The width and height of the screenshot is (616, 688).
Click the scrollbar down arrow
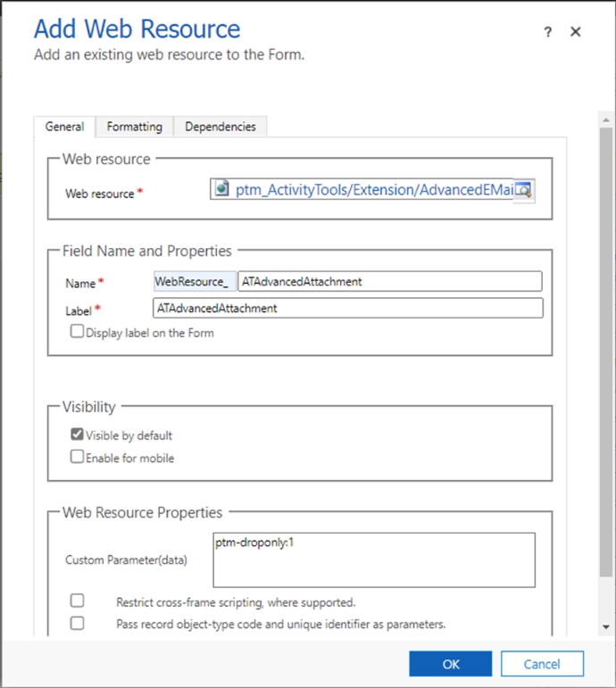point(606,627)
